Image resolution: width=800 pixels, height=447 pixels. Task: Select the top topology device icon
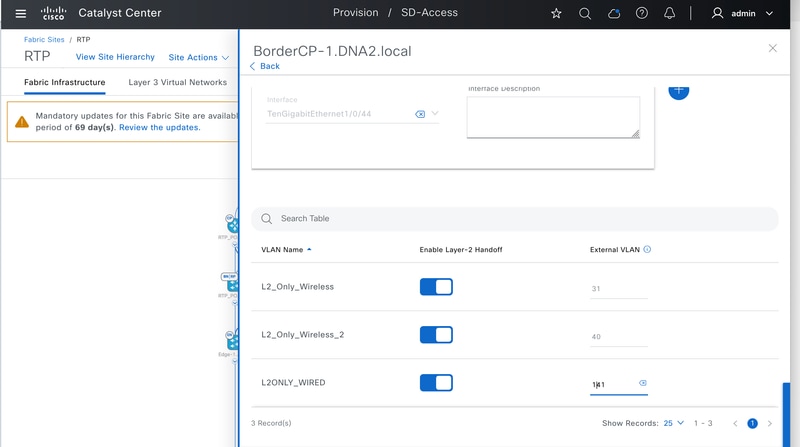233,224
